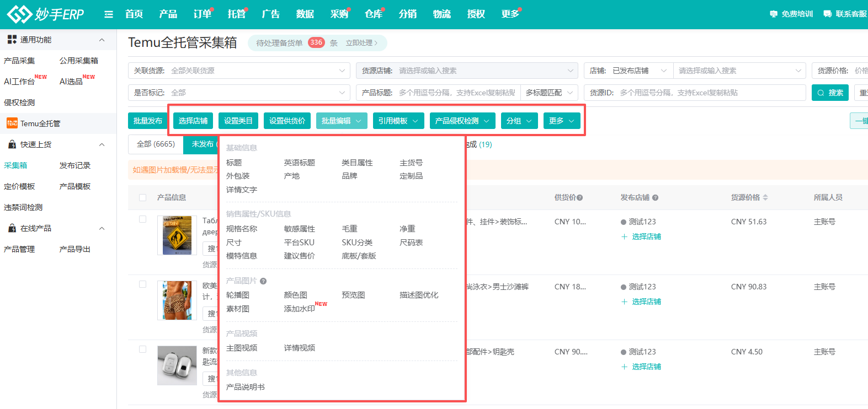Screen dimensions: 868x409
Task: Click the 搜索 search button
Action: pyautogui.click(x=830, y=93)
